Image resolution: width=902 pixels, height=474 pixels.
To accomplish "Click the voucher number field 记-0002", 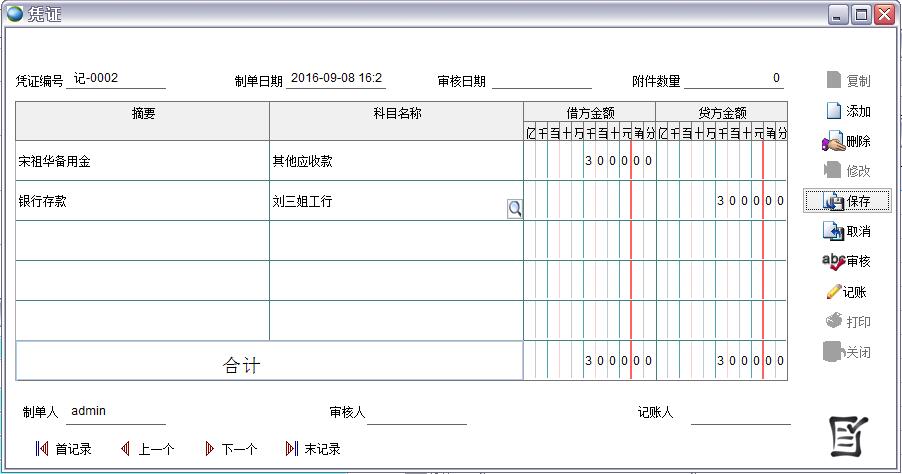I will click(x=115, y=79).
